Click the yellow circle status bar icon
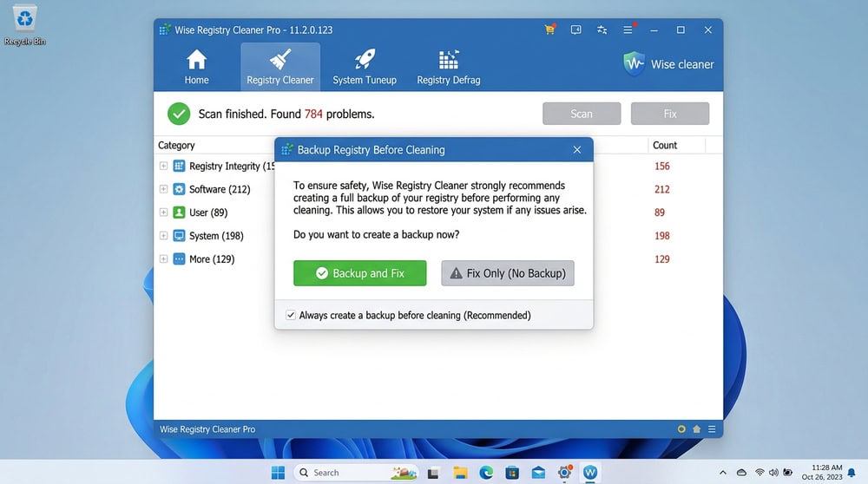Image resolution: width=868 pixels, height=484 pixels. tap(681, 429)
